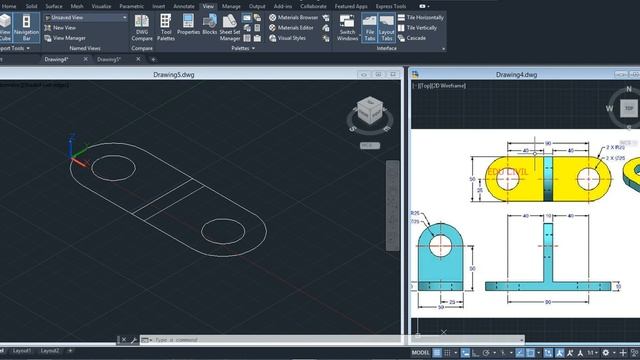Open workspace switching gear icon
640x360 pixels.
(606, 353)
